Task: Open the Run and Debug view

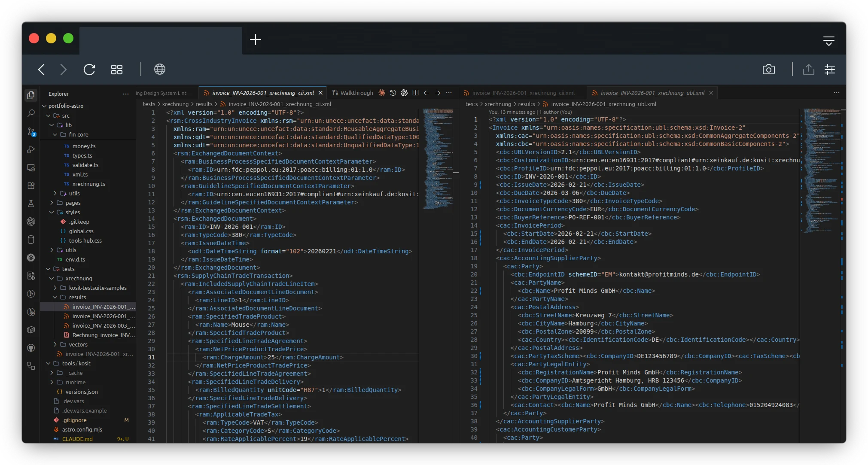Action: (x=31, y=149)
